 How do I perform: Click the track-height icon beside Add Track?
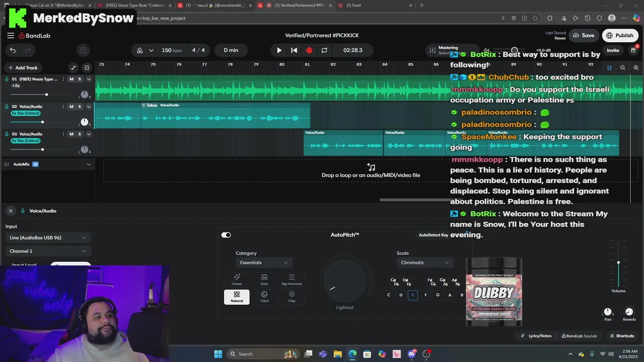pyautogui.click(x=87, y=68)
